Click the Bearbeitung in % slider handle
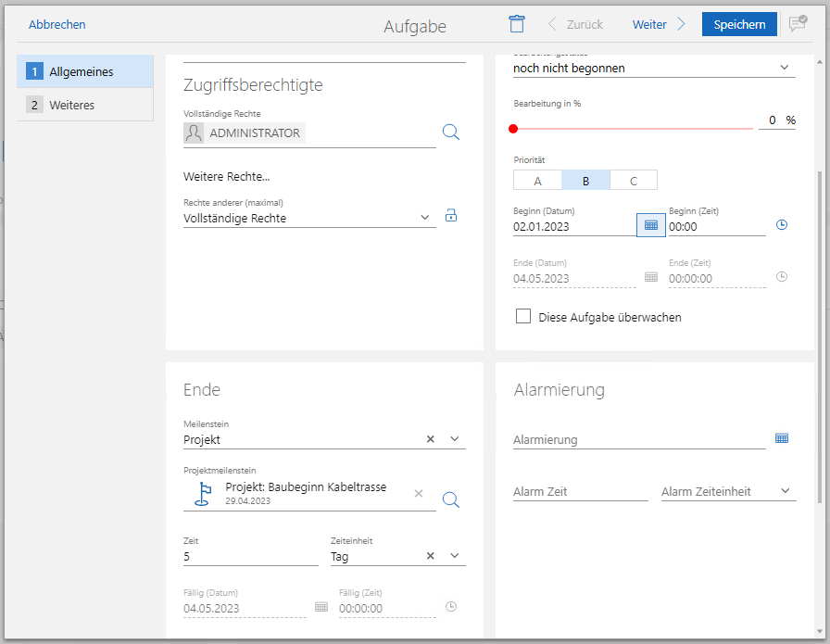 pos(513,129)
